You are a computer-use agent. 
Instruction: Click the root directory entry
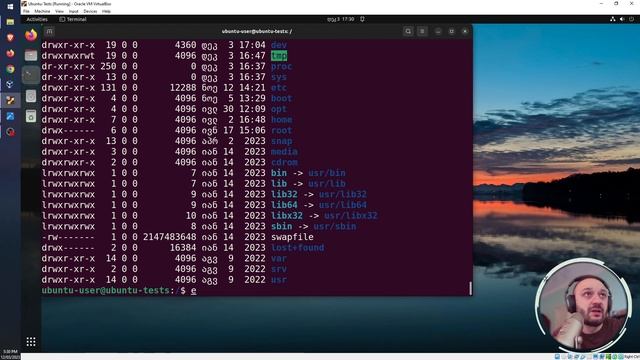282,130
